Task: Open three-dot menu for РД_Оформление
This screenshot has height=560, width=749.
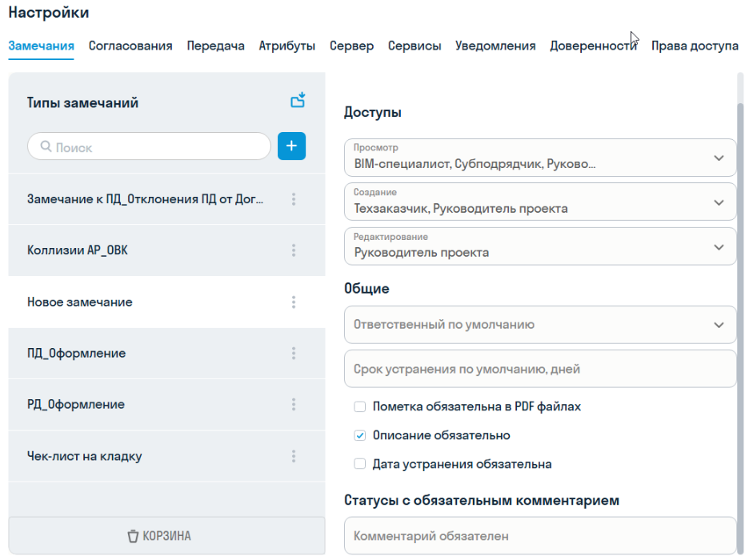Action: pos(294,404)
